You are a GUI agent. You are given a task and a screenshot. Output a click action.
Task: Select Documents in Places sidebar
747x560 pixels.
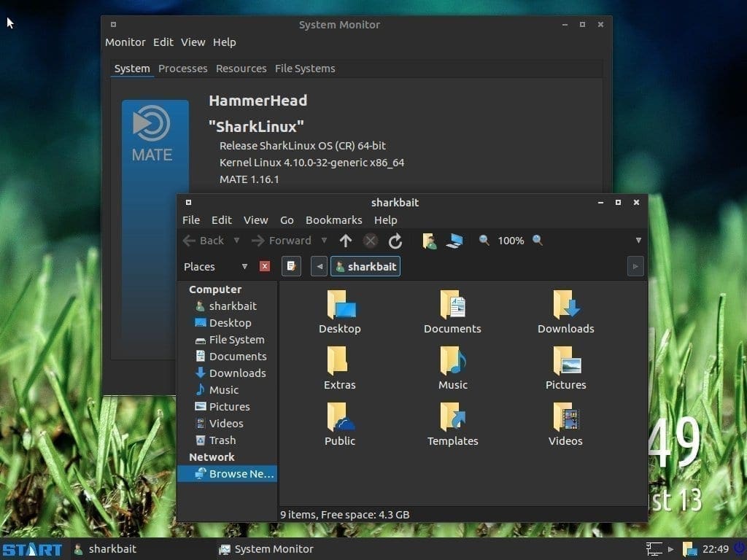click(x=228, y=356)
